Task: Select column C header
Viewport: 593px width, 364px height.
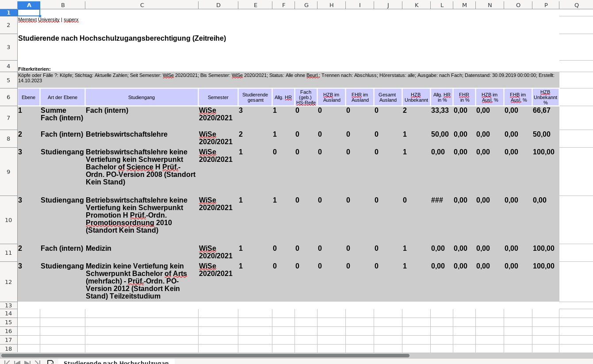Action: coord(142,5)
